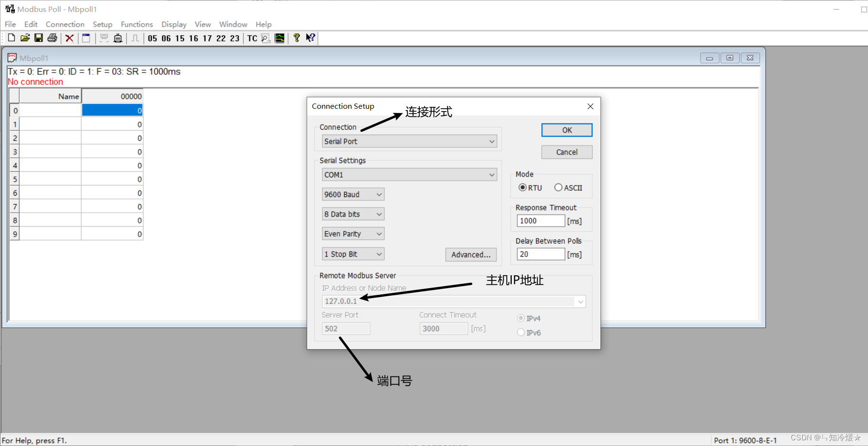Click the row 9 number header
Viewport: 868px width, 446px height.
click(x=14, y=234)
